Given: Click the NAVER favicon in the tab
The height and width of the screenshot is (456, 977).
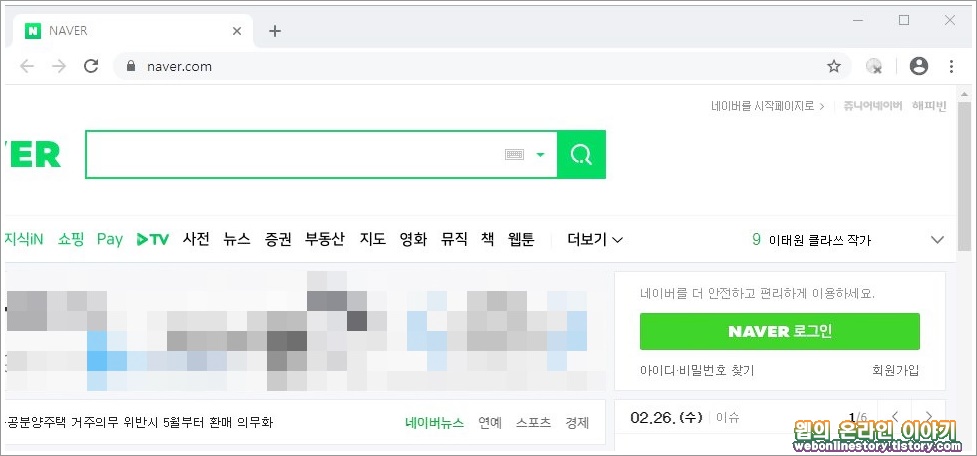Looking at the screenshot, I should point(32,31).
